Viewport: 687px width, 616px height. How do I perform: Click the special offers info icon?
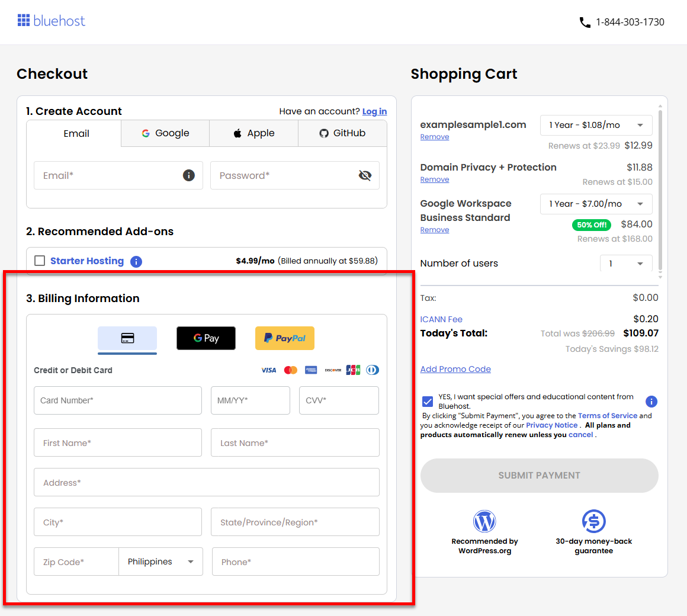(651, 402)
